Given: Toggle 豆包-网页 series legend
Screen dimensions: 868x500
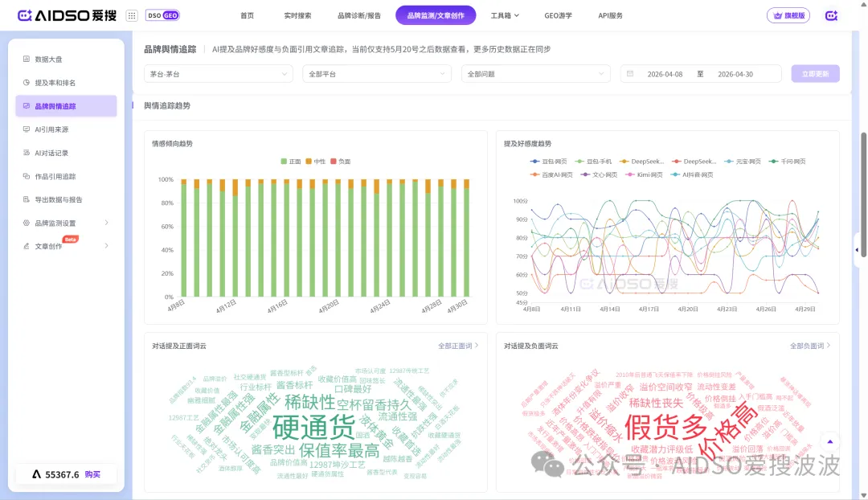Looking at the screenshot, I should click(x=549, y=162).
